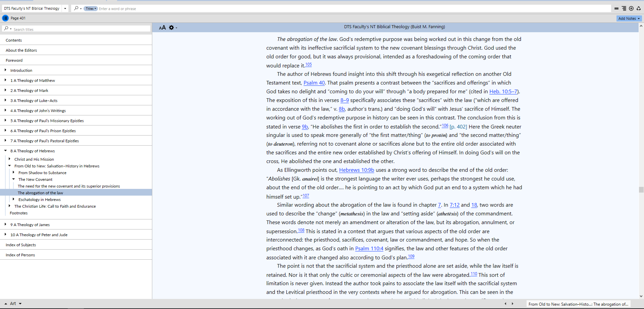Select The need for the new covenant item
Screen dimensions: 644x309
point(69,186)
